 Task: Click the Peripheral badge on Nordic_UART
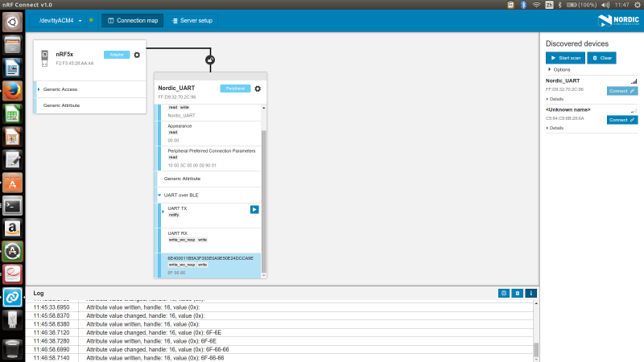coord(235,88)
